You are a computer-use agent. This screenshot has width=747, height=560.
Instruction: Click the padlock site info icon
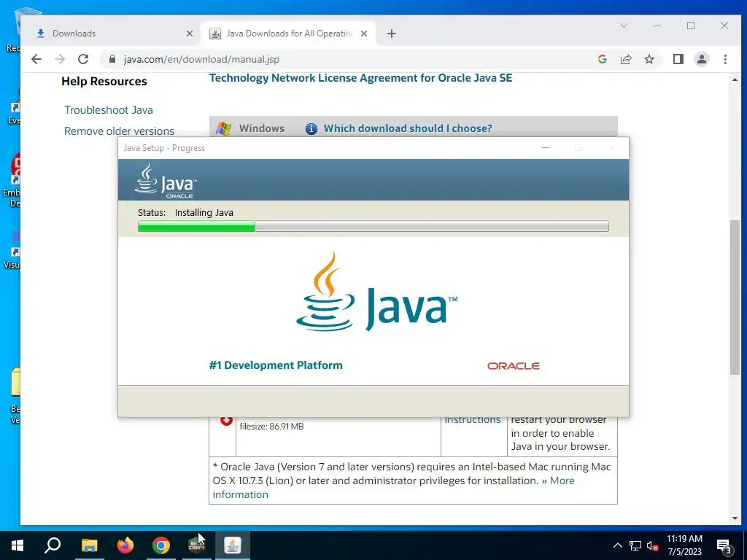(112, 59)
